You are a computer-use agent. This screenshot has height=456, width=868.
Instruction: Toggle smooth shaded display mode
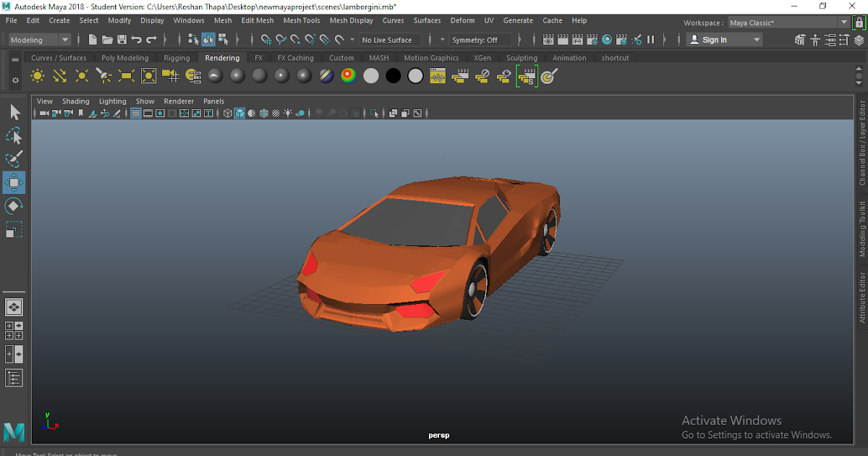(239, 113)
